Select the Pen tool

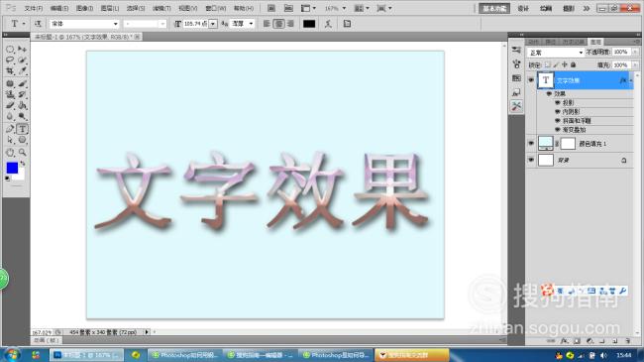[x=10, y=129]
